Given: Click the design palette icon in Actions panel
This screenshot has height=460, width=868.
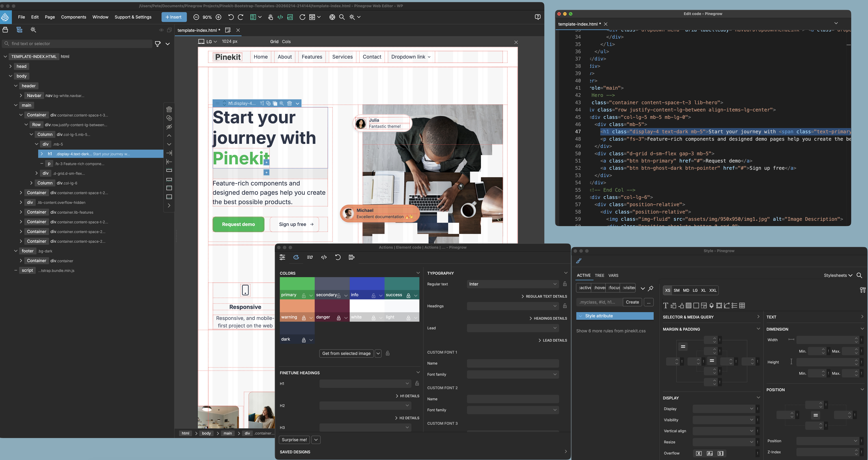Looking at the screenshot, I should (x=296, y=257).
